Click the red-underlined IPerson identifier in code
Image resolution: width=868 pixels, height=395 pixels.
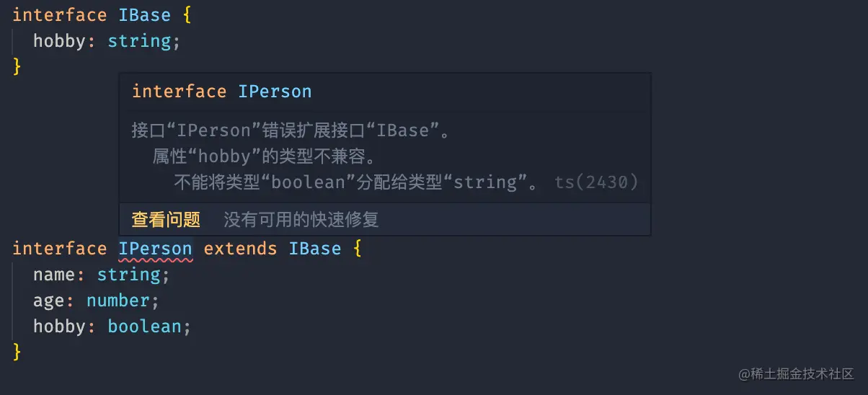point(155,249)
